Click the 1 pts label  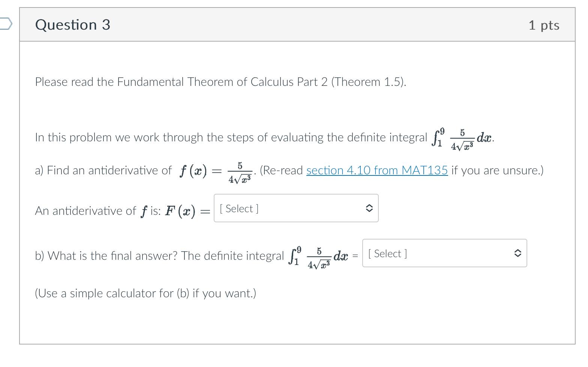click(x=544, y=25)
